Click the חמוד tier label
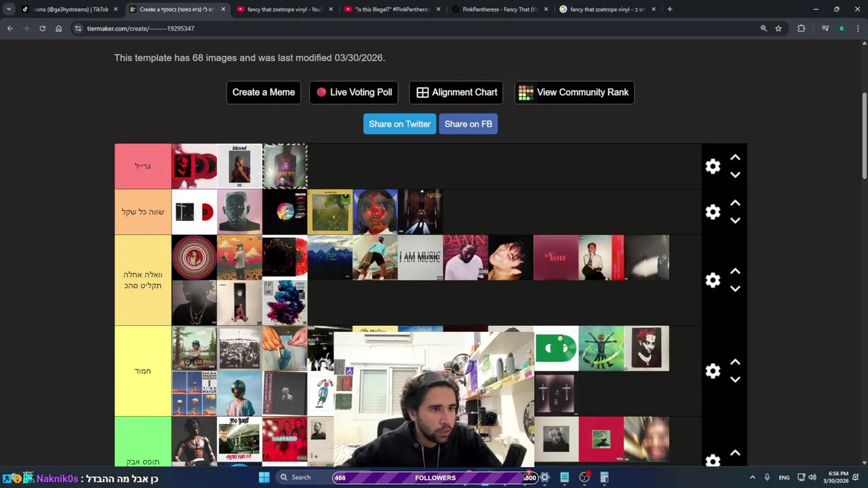The width and height of the screenshot is (868, 488). [143, 371]
